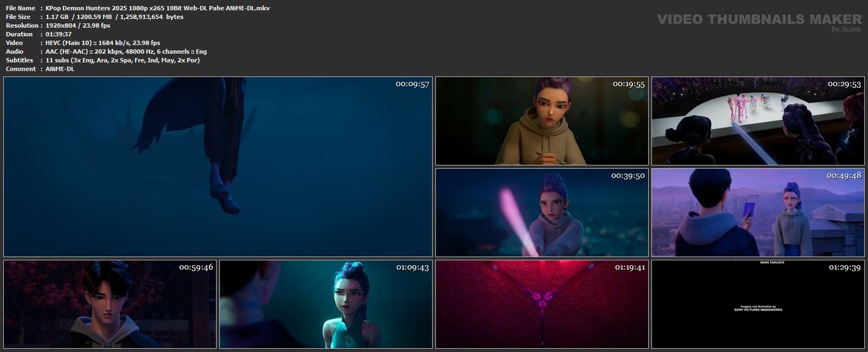Open the large thumbnail at 00:09:57
The height and width of the screenshot is (352, 868).
[x=218, y=167]
